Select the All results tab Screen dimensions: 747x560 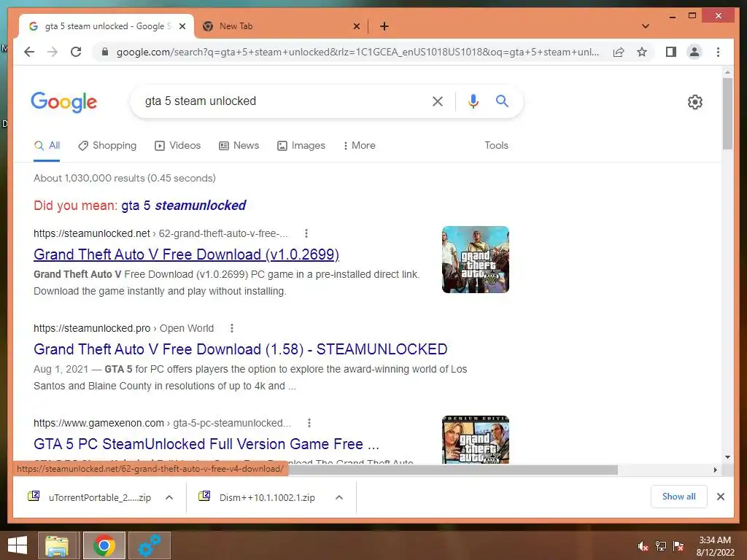pyautogui.click(x=47, y=145)
